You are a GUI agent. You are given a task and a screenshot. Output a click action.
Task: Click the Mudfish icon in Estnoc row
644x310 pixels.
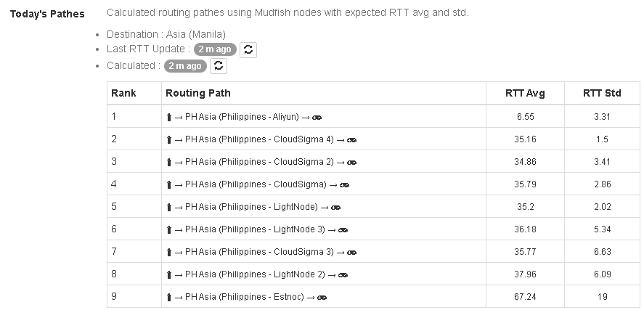pyautogui.click(x=322, y=297)
